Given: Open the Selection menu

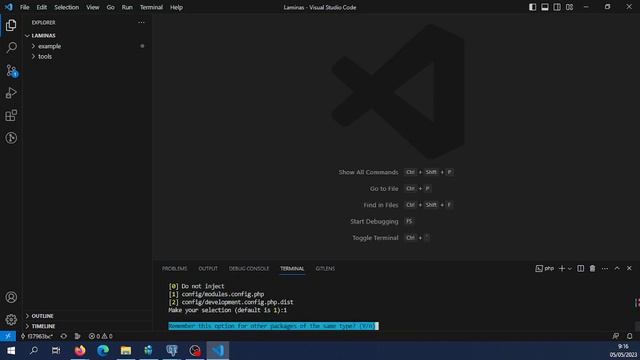Looking at the screenshot, I should (67, 7).
